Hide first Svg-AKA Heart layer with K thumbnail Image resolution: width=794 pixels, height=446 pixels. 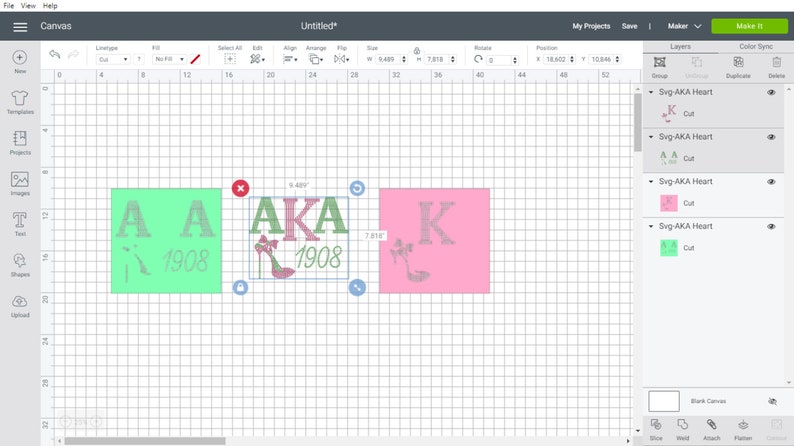[x=771, y=92]
